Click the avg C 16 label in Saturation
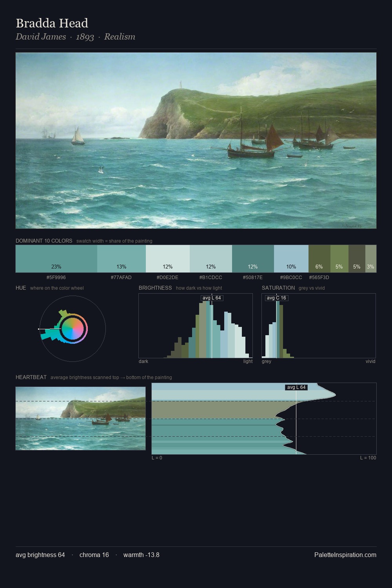 pyautogui.click(x=276, y=298)
